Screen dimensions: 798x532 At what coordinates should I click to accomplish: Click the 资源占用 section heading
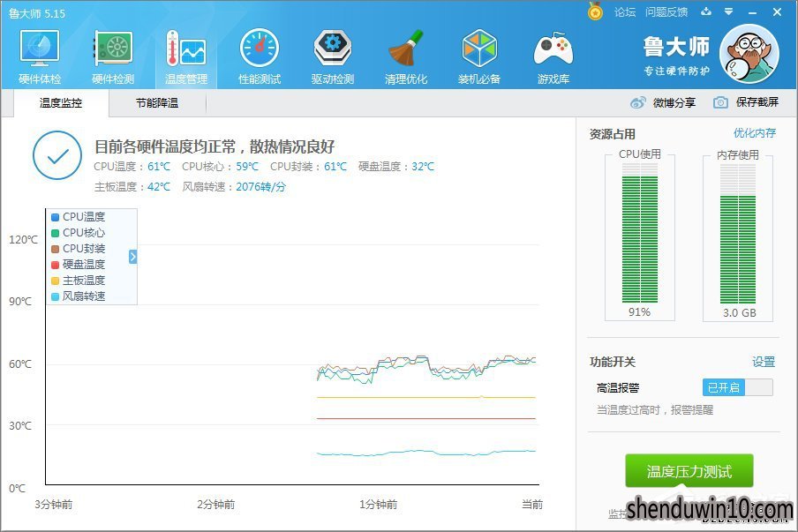tap(613, 134)
